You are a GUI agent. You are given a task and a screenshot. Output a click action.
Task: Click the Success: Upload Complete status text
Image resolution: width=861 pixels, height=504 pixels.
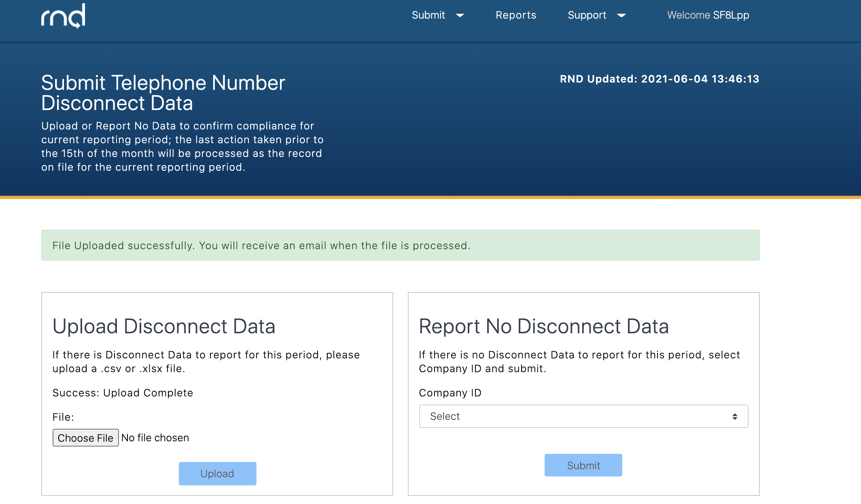pos(123,393)
